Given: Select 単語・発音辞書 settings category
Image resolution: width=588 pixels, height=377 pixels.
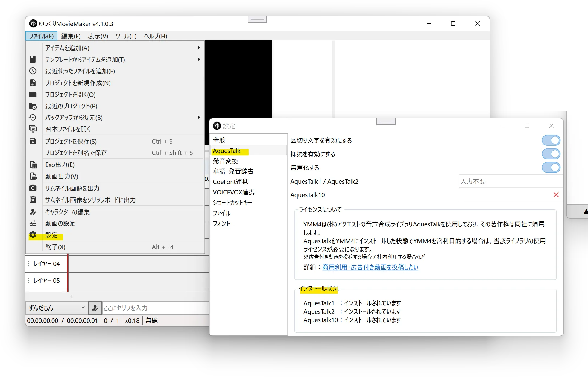Looking at the screenshot, I should (x=248, y=171).
